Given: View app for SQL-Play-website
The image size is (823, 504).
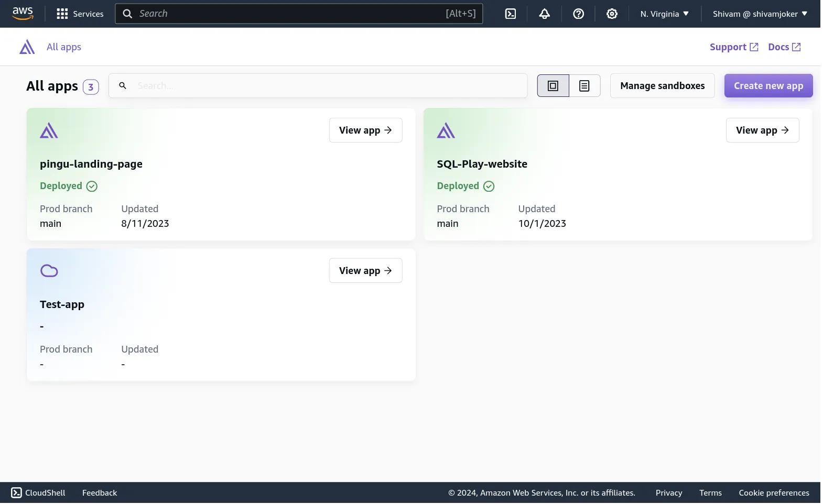Looking at the screenshot, I should [x=762, y=130].
